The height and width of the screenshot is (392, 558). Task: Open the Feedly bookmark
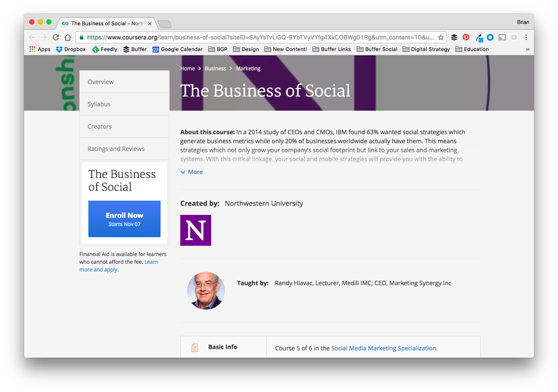point(104,49)
